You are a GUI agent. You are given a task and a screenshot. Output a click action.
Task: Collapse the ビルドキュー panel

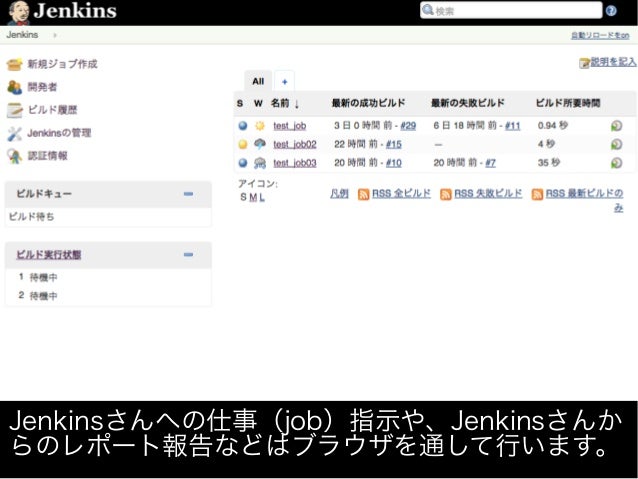(x=188, y=194)
